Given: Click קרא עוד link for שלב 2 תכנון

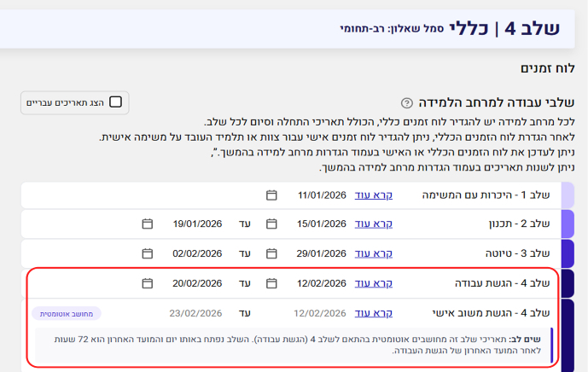Looking at the screenshot, I should [374, 224].
